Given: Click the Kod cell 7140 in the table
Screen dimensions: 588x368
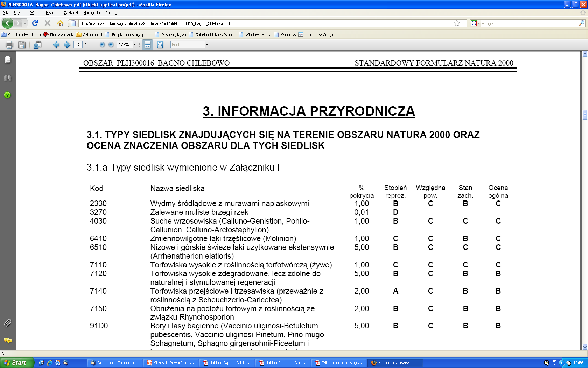Looking at the screenshot, I should pyautogui.click(x=98, y=291).
